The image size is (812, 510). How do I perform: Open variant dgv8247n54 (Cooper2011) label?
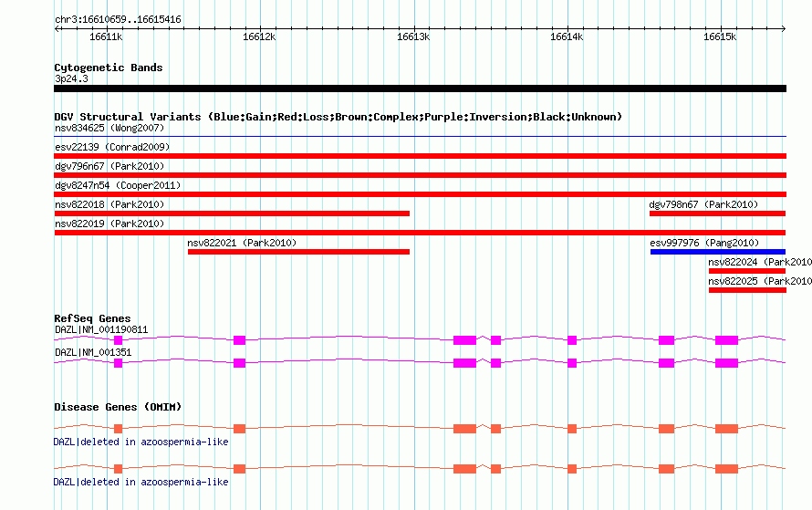point(118,185)
